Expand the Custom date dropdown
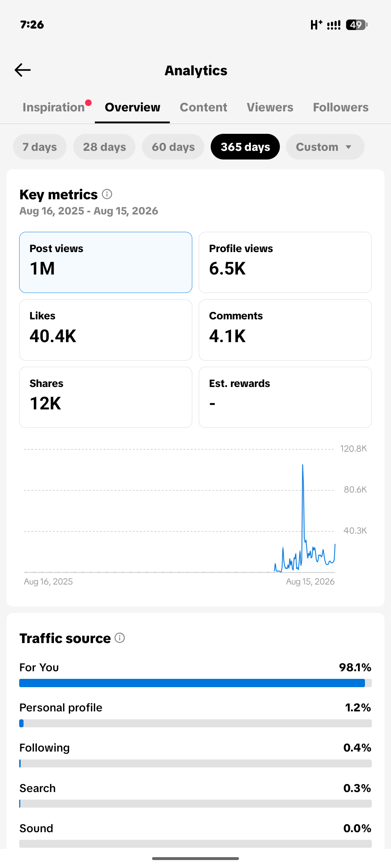Screen dimensions: 391x868 coord(325,147)
